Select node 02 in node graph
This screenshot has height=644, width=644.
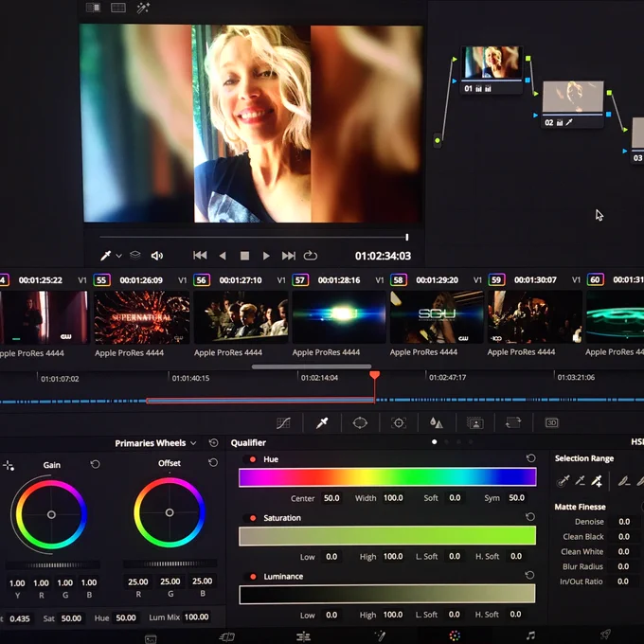coord(573,104)
